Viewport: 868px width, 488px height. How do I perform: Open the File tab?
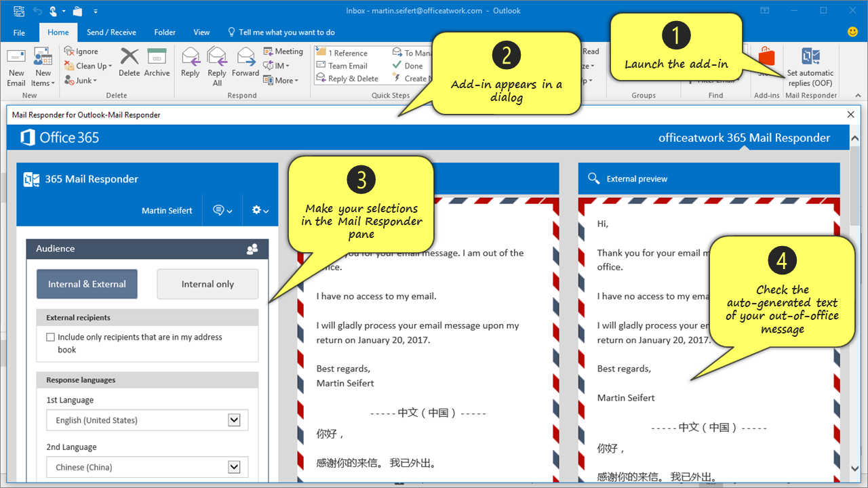19,32
